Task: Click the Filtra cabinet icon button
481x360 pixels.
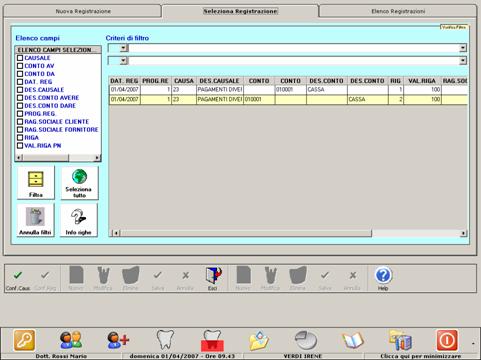Action: coord(36,183)
